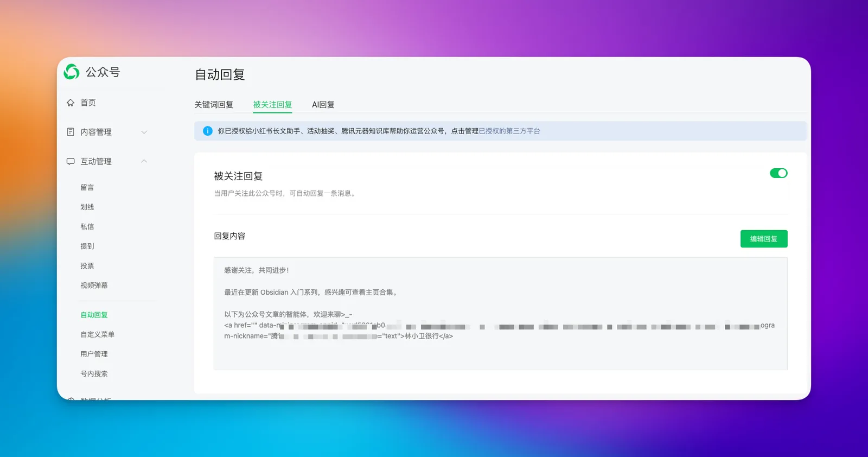Open 留言 in the sidebar
Screen dimensions: 868x457
pyautogui.click(x=87, y=187)
